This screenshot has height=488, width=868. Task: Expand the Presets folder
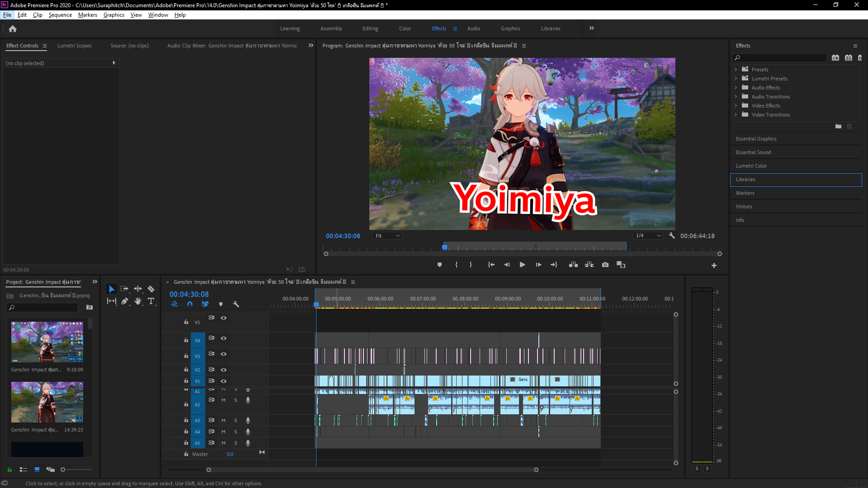[736, 70]
